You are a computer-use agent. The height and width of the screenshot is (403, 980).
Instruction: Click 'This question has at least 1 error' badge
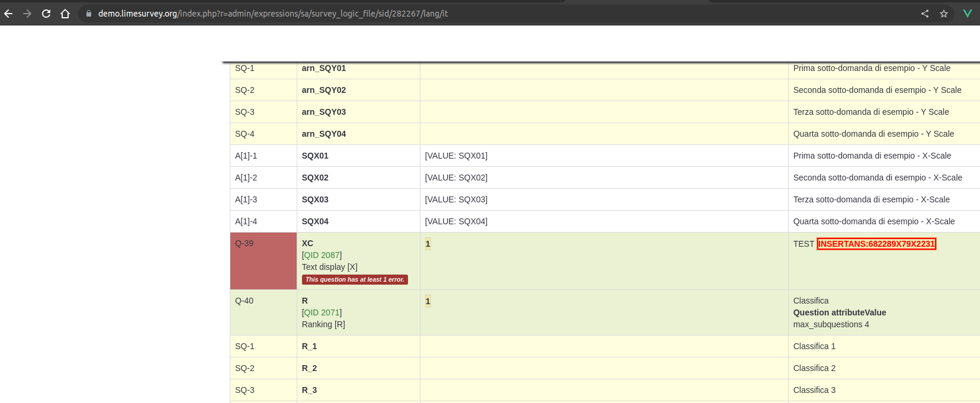pyautogui.click(x=355, y=279)
